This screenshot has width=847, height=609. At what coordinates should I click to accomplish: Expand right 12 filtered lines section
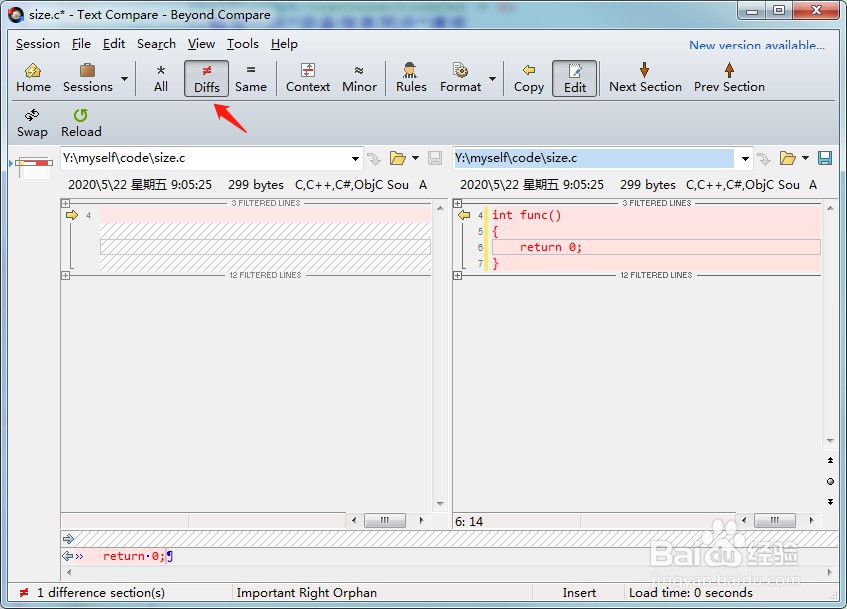(x=458, y=275)
